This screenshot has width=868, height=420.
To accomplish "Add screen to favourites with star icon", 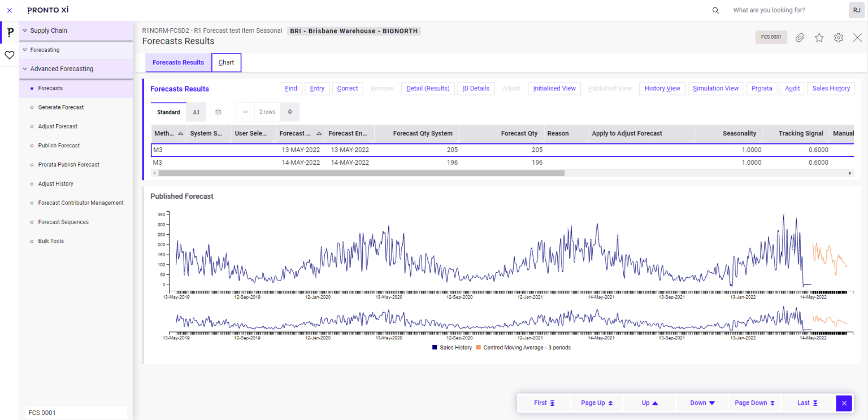I will point(819,37).
